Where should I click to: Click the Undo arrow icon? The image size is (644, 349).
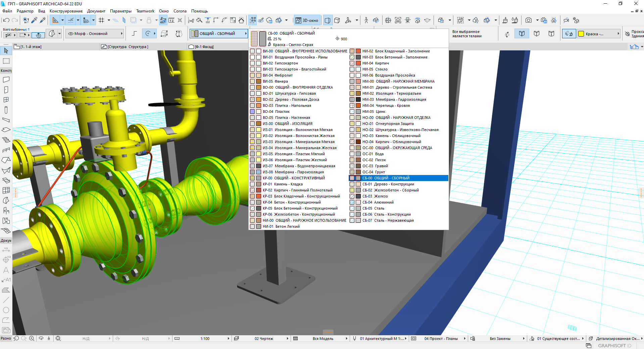[6, 20]
